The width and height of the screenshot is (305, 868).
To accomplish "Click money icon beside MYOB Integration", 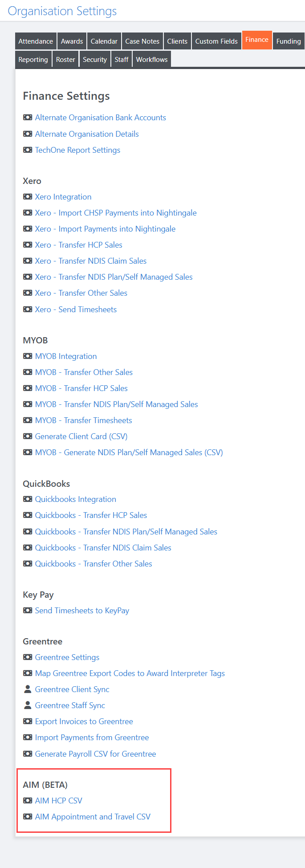I will coord(28,356).
